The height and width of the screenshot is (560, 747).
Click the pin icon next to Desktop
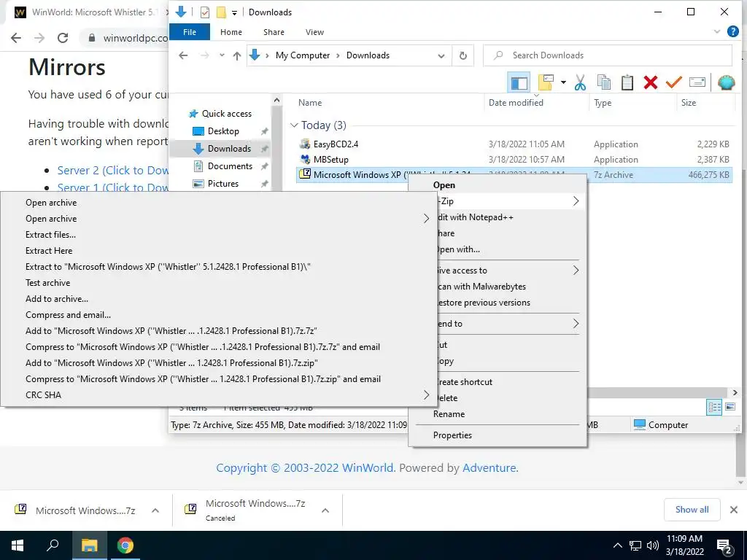pos(264,131)
